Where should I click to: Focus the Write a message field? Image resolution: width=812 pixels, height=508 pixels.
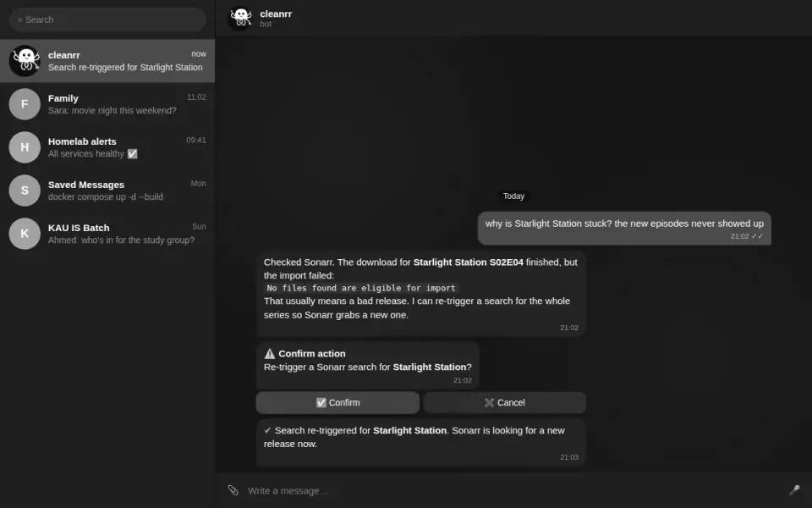513,490
